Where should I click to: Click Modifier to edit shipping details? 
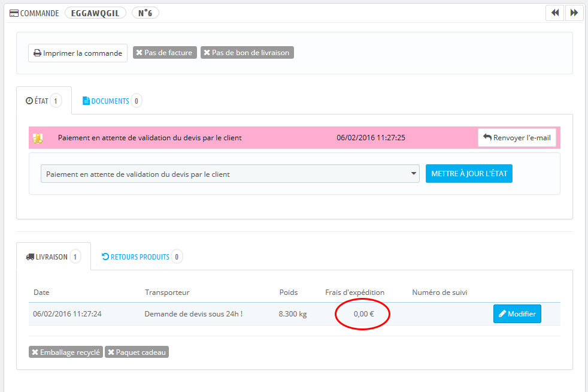pyautogui.click(x=517, y=314)
